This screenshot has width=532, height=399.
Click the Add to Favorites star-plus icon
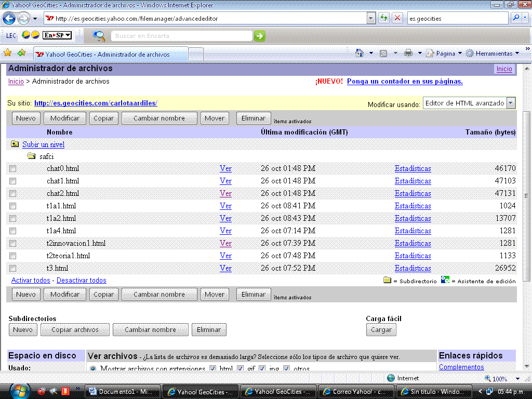point(21,53)
